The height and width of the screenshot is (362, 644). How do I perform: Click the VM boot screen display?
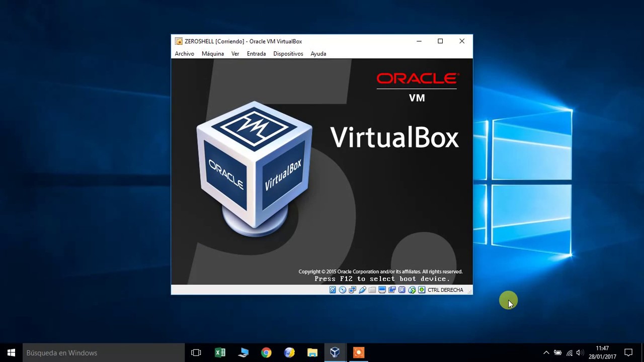(x=322, y=171)
